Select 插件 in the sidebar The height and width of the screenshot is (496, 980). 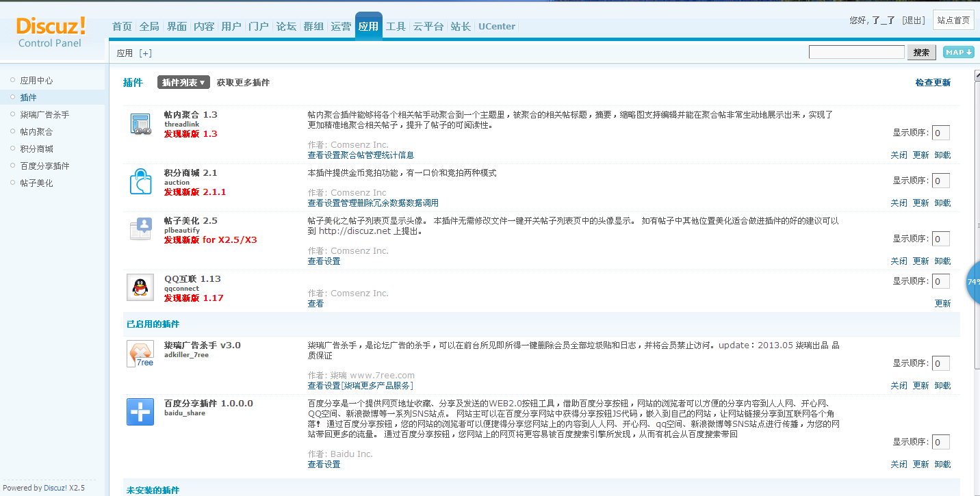click(28, 98)
